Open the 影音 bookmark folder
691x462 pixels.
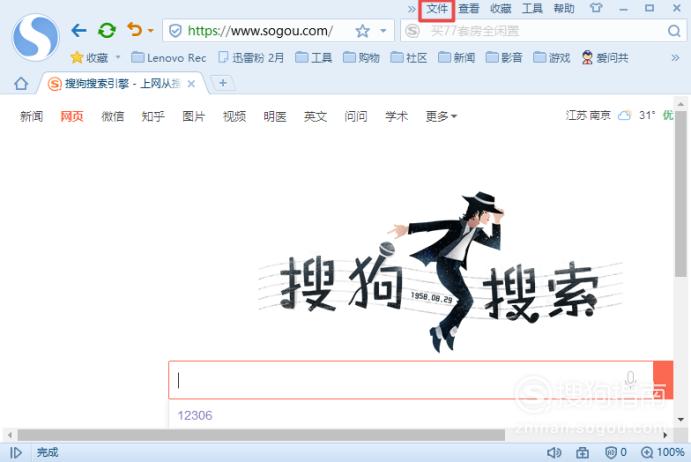(504, 58)
